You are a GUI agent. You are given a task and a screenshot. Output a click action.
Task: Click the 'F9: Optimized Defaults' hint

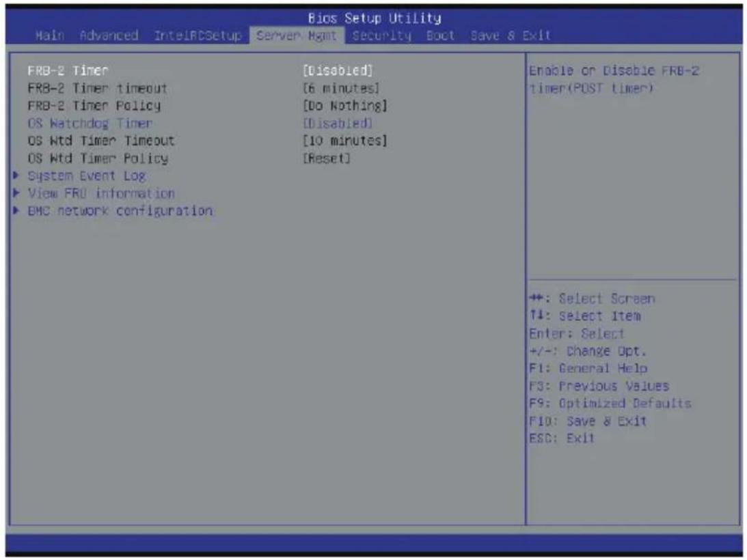point(610,404)
